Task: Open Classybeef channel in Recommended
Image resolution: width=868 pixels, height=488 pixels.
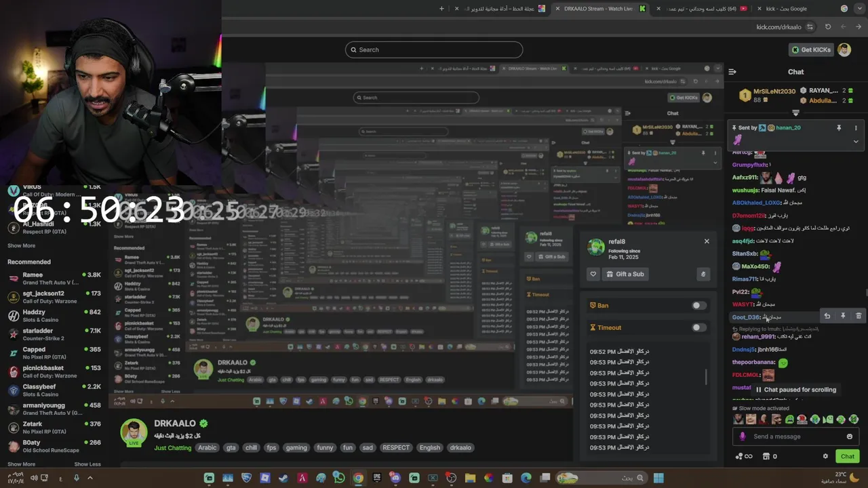Action: [x=54, y=390]
